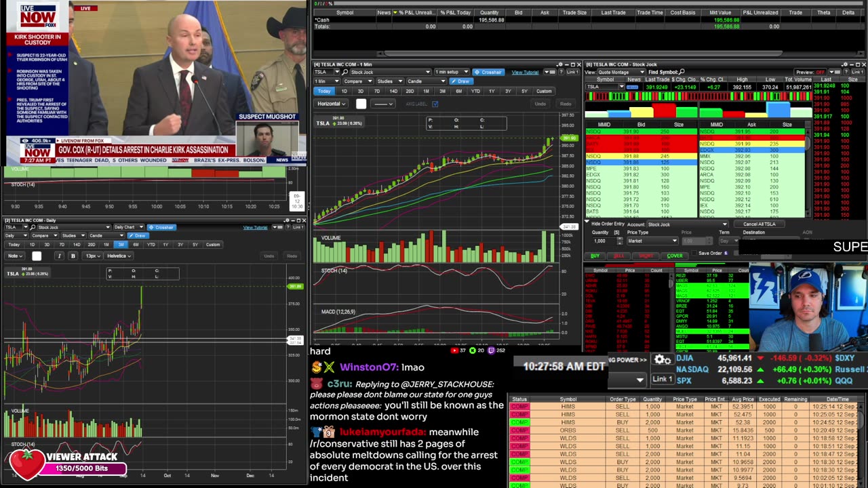Open the View Tutorial link in 1 Min chart
Screen dimensions: 868x488
525,73
